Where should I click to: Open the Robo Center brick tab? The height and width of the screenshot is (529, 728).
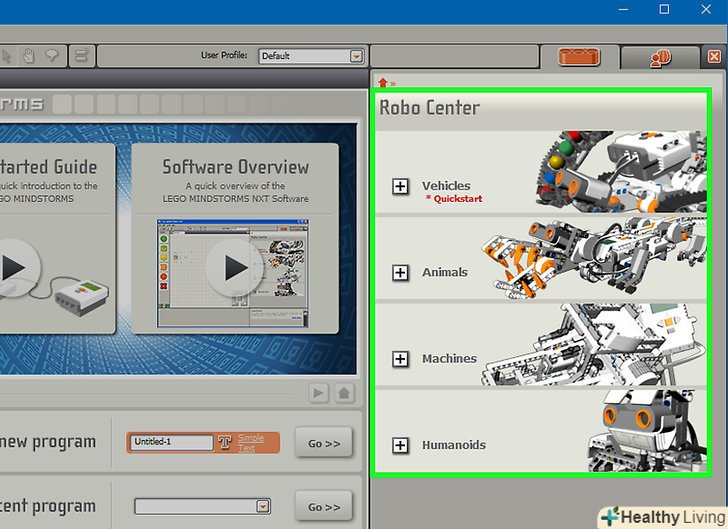pyautogui.click(x=580, y=58)
